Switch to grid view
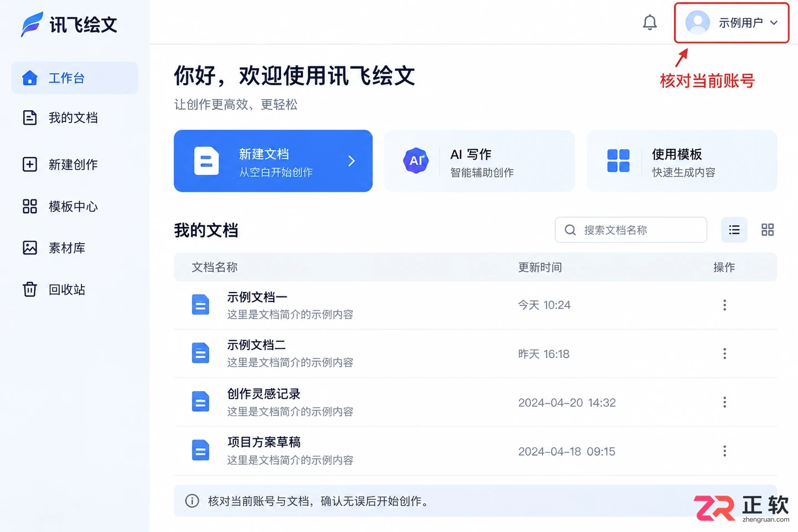 click(x=768, y=230)
